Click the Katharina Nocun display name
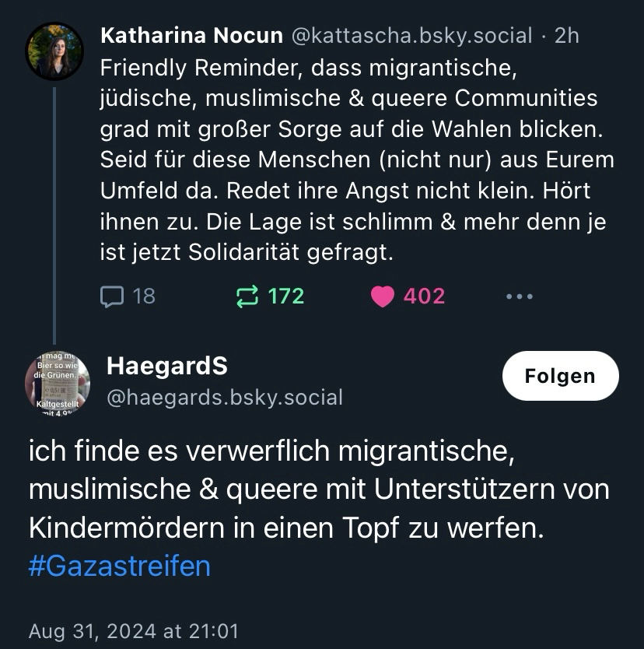The width and height of the screenshot is (644, 649). (x=191, y=36)
